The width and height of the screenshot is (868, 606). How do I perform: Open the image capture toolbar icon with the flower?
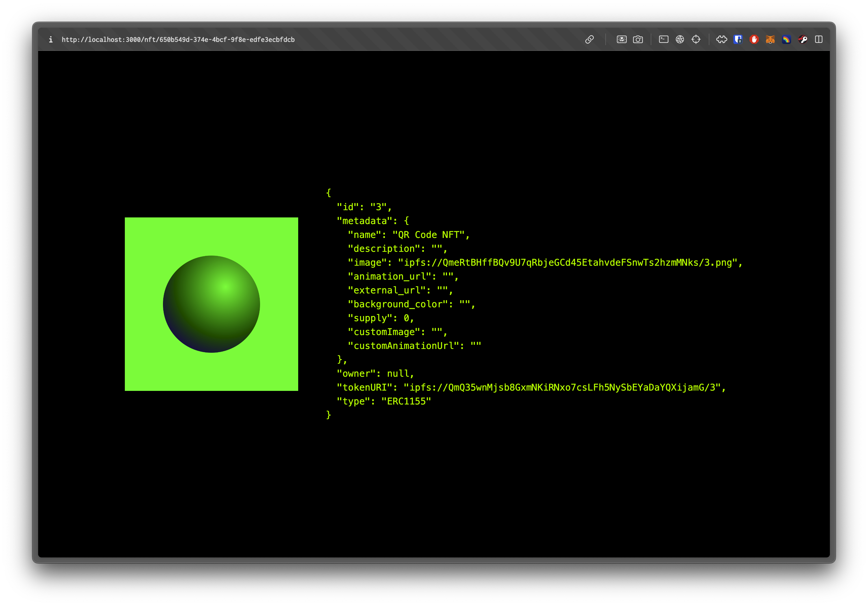pos(622,39)
